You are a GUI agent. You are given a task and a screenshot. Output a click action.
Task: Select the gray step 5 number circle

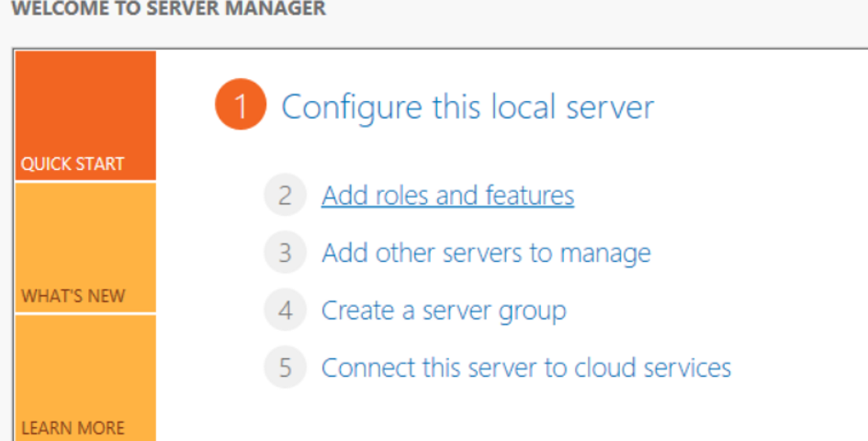[x=285, y=367]
